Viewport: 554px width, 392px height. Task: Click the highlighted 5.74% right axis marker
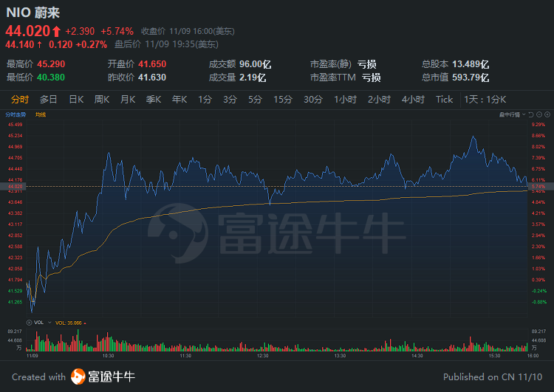click(x=541, y=187)
